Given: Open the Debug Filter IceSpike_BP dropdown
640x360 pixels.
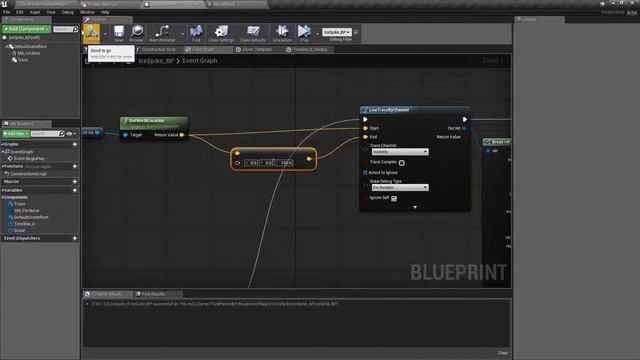Looking at the screenshot, I should (x=337, y=32).
